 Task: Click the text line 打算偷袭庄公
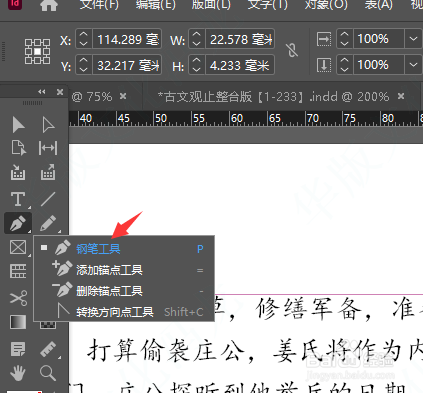click(165, 351)
